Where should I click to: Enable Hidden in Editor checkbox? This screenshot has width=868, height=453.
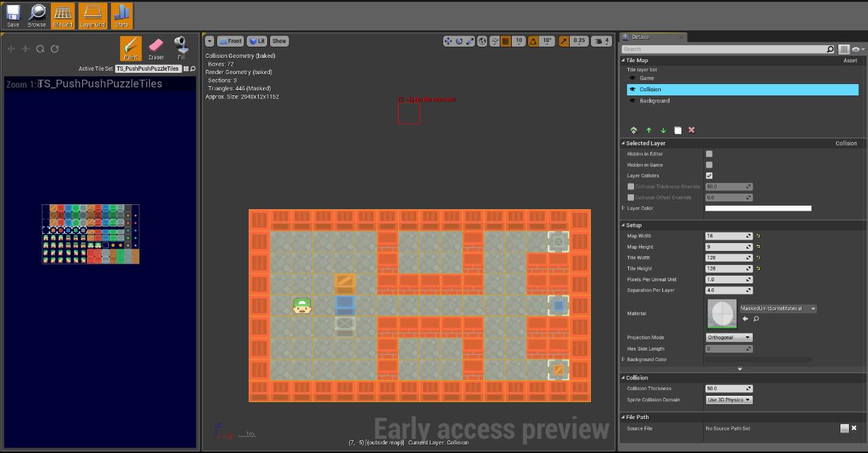(709, 154)
